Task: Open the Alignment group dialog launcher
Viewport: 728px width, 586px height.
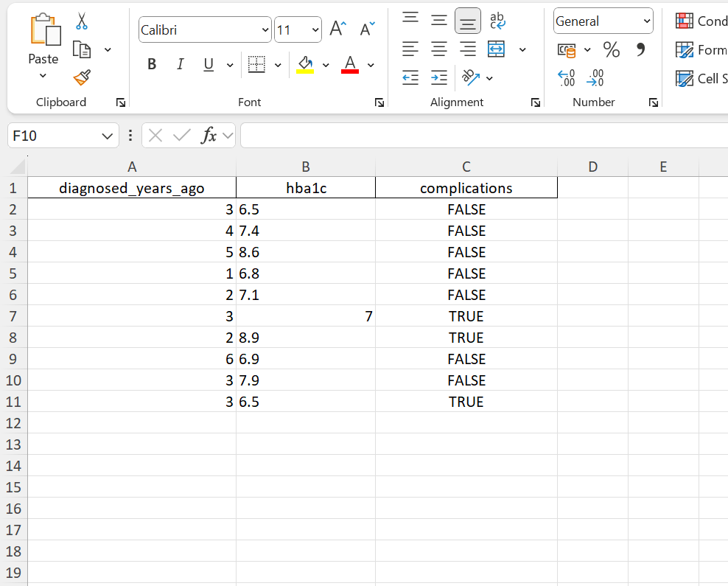Action: pos(536,102)
